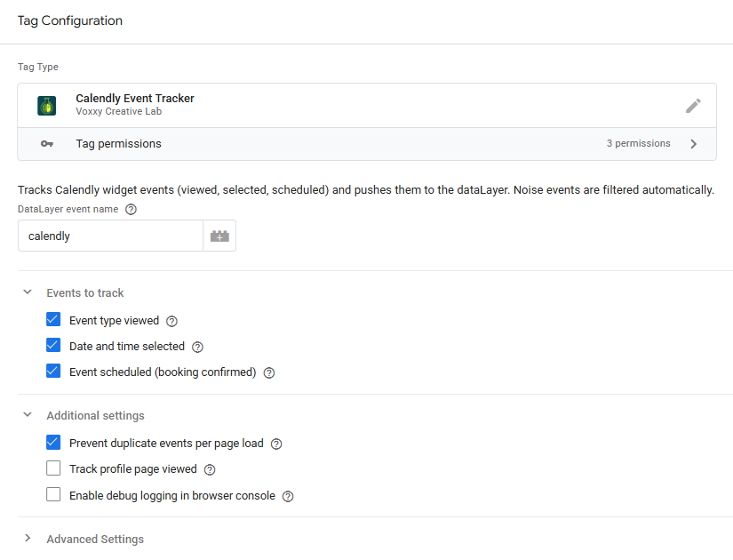The height and width of the screenshot is (560, 733).
Task: Collapse the Events to track section
Action: [x=28, y=292]
